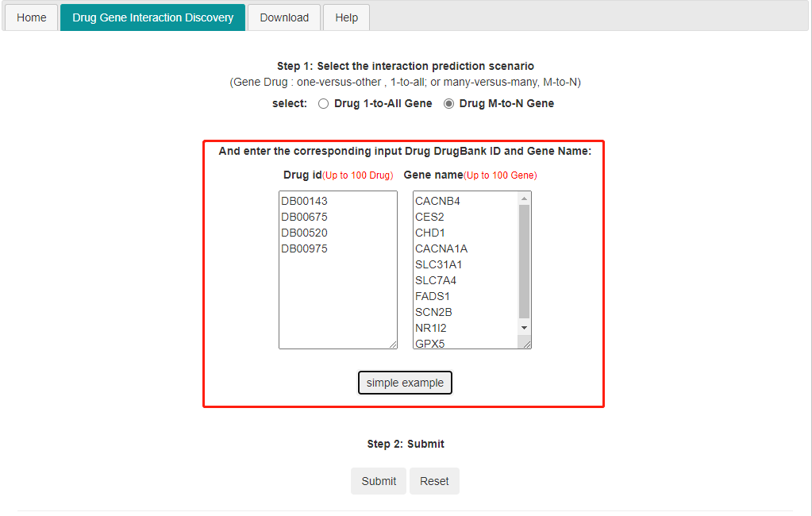Click gene entry FADS1
The height and width of the screenshot is (516, 812).
point(433,296)
